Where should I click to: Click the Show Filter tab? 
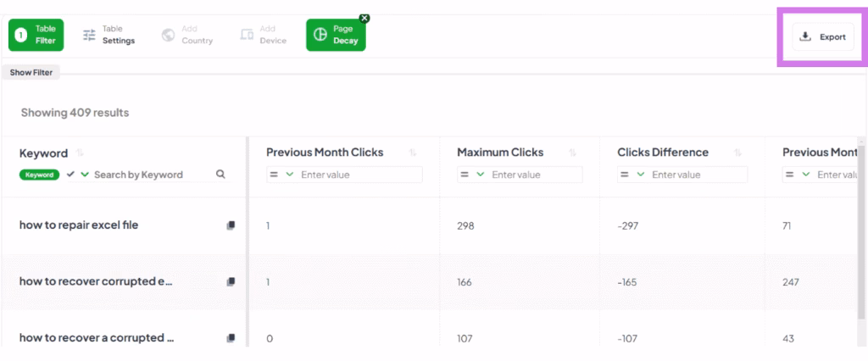tap(31, 73)
